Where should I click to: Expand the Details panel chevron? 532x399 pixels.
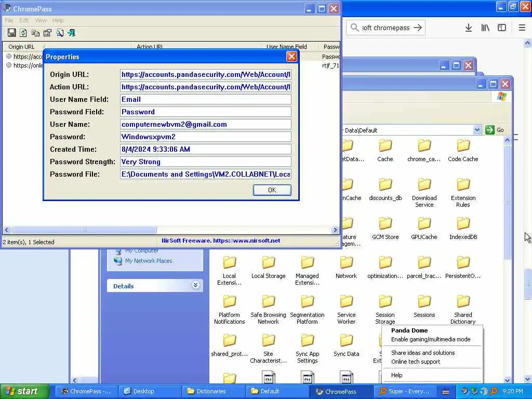tap(195, 285)
